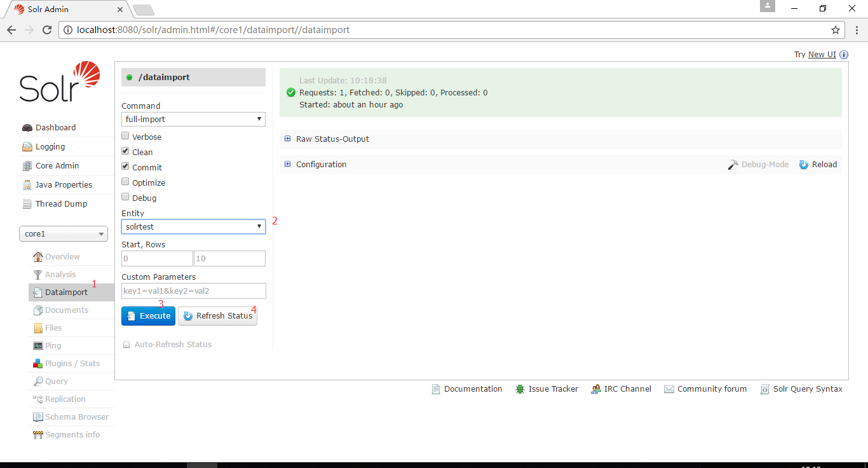
Task: Bookmark this page with the star icon
Action: pyautogui.click(x=836, y=30)
